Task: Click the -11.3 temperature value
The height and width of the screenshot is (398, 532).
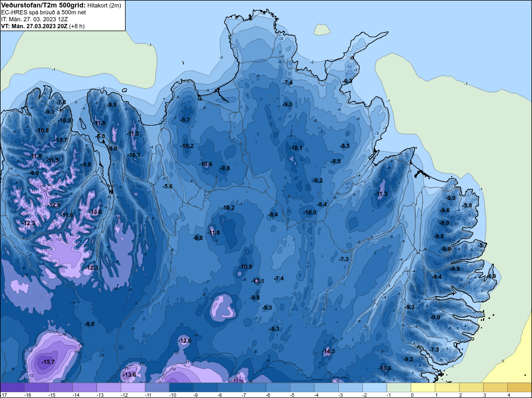Action: point(381,194)
